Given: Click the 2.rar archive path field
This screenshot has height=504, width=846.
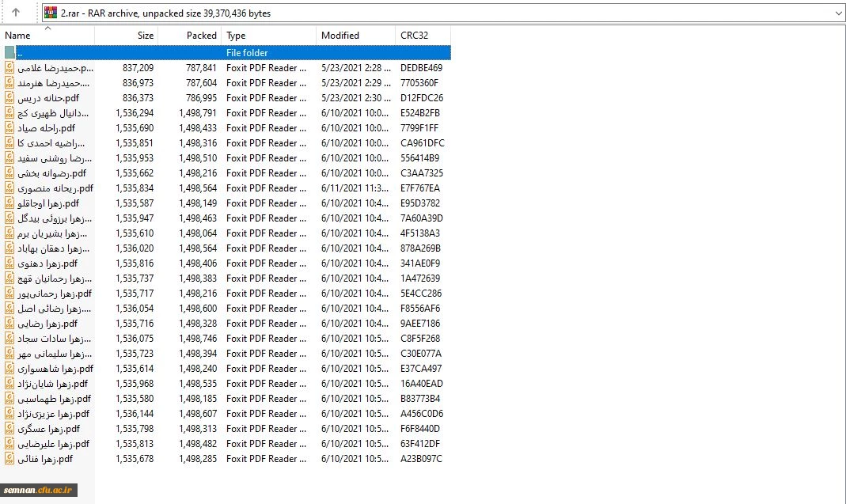Looking at the screenshot, I should [396, 13].
